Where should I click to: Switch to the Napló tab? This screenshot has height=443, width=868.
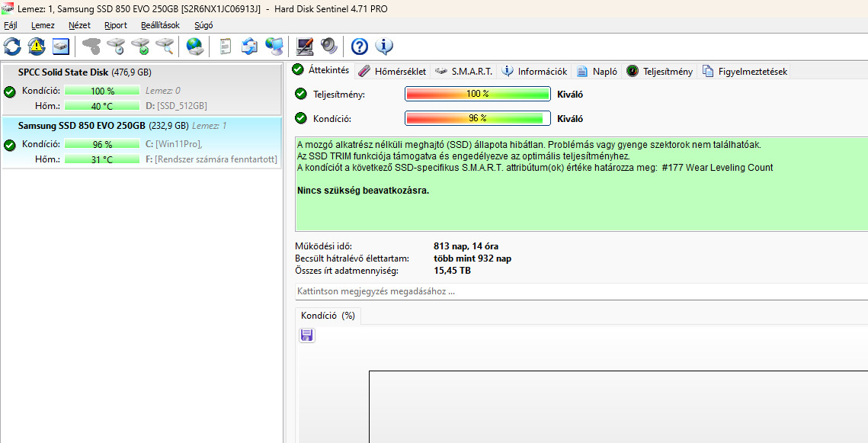(597, 72)
